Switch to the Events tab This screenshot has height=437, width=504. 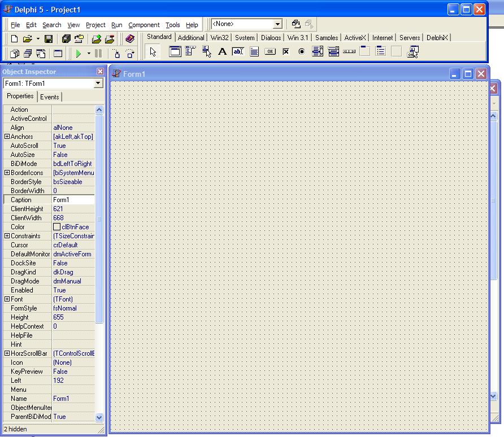pyautogui.click(x=50, y=97)
